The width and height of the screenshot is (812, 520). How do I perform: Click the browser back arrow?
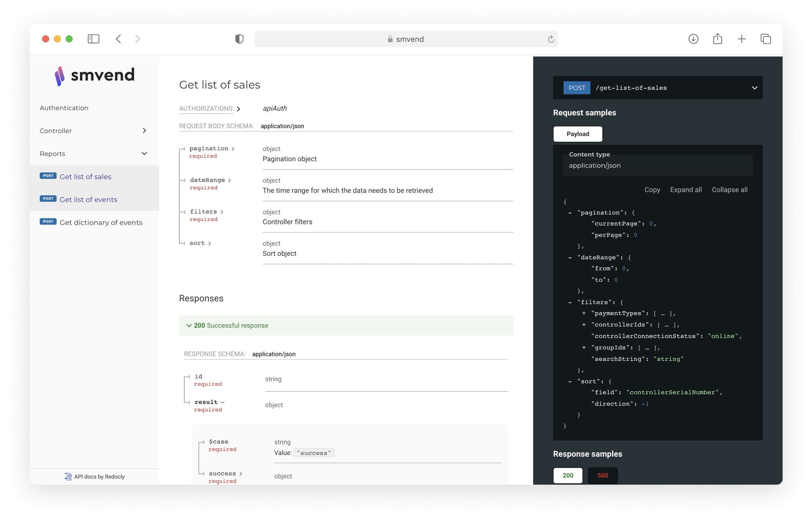point(119,39)
